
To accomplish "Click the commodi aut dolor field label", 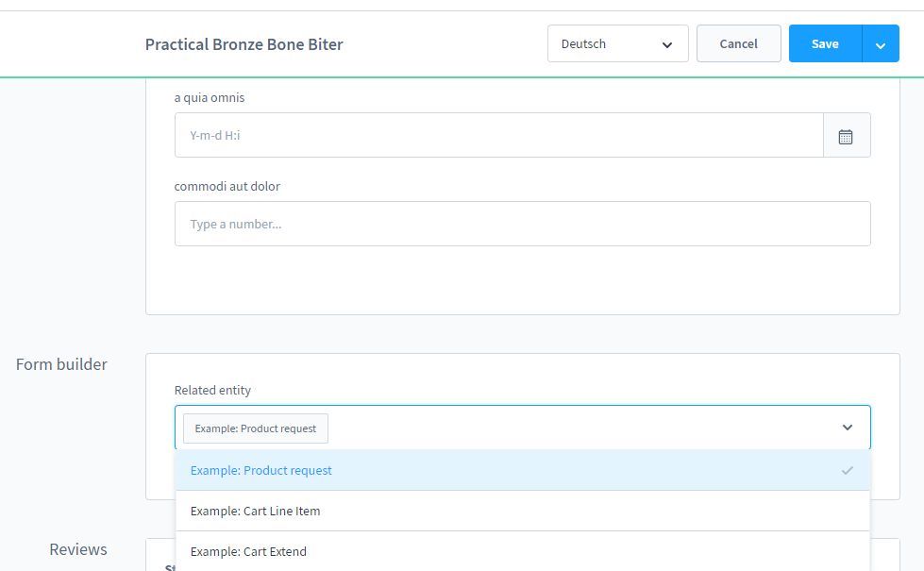I will [x=227, y=186].
